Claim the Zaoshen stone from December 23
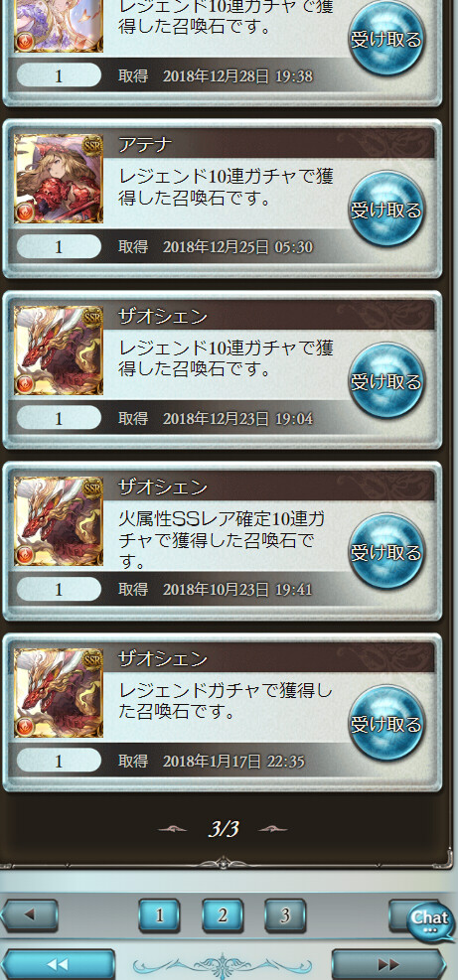The width and height of the screenshot is (458, 980). point(386,380)
